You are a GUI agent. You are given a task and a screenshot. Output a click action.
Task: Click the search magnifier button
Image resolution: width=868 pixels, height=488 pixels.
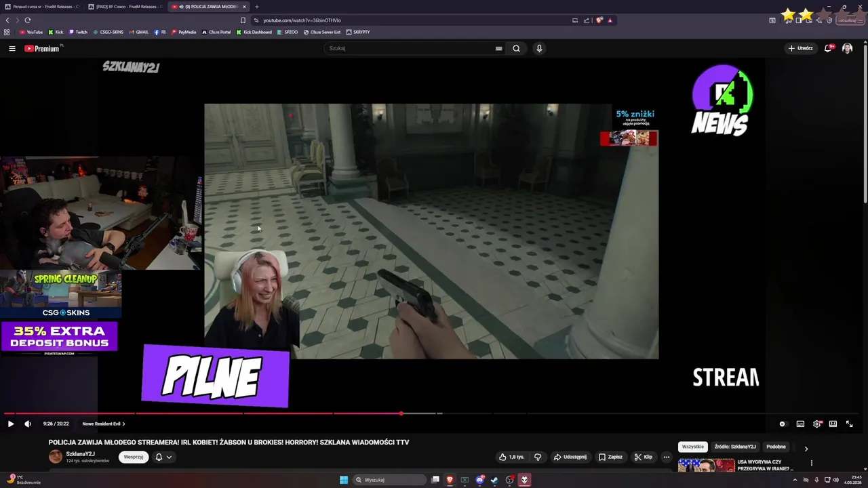click(x=516, y=48)
